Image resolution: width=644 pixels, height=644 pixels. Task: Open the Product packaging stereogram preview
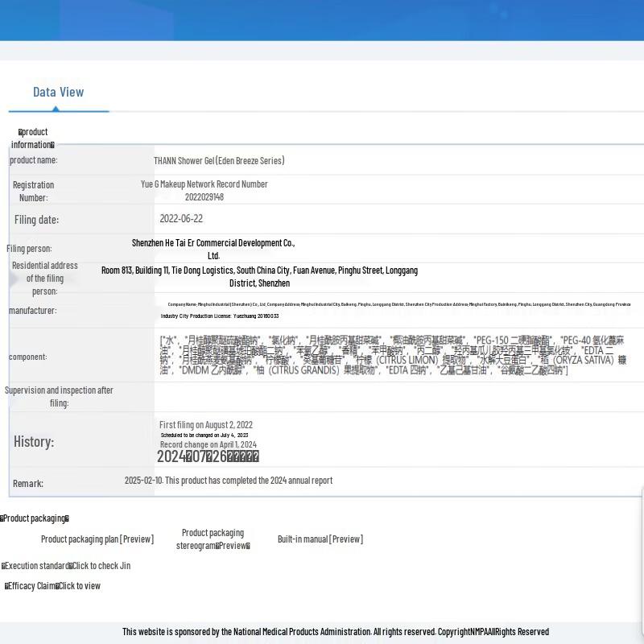coord(213,539)
